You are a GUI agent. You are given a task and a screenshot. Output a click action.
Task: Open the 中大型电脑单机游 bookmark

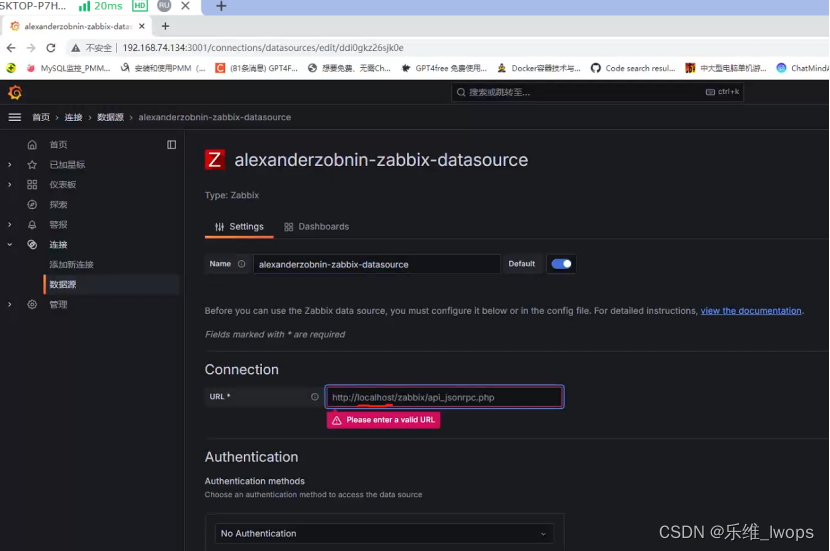coord(726,68)
